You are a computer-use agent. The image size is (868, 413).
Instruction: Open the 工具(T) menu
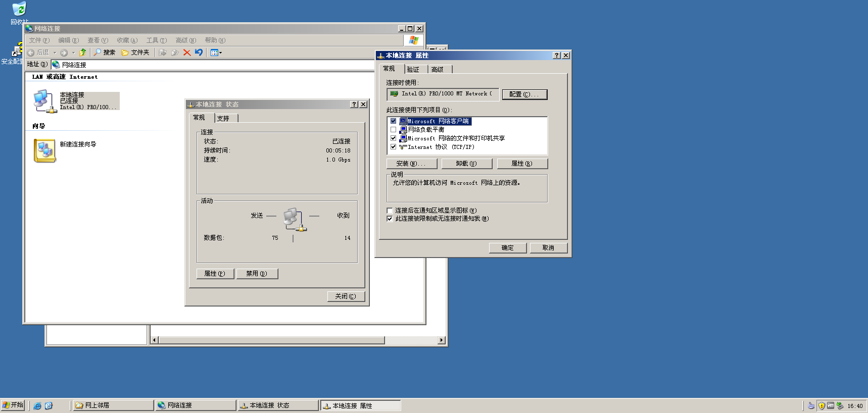(x=156, y=40)
